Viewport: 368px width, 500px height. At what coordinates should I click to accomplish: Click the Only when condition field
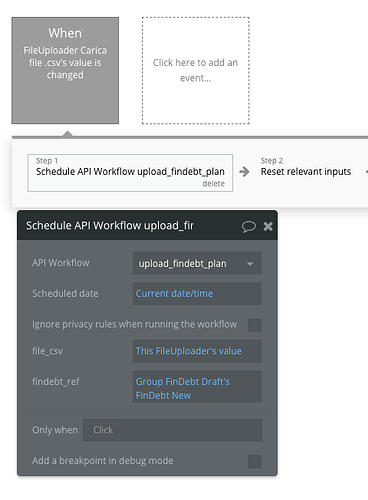(x=172, y=430)
